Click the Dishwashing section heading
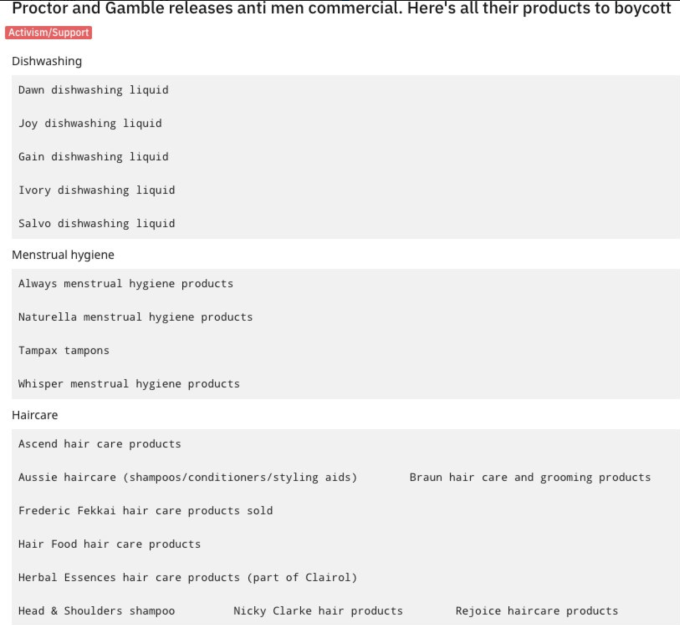This screenshot has height=625, width=680. pyautogui.click(x=47, y=61)
